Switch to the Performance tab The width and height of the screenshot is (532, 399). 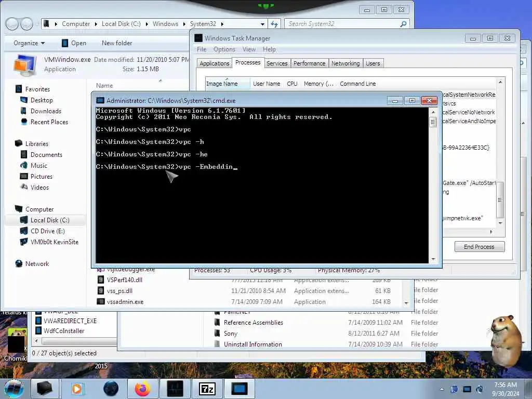(309, 63)
